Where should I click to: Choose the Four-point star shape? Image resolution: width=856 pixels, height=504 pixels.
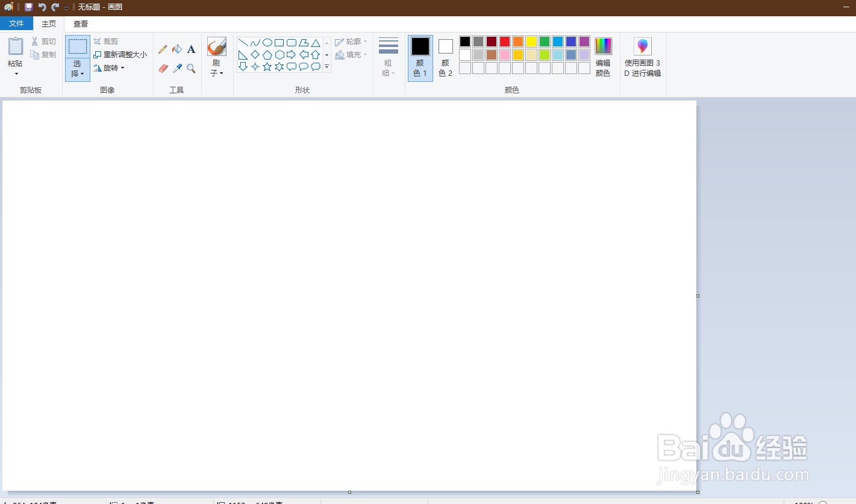(255, 67)
